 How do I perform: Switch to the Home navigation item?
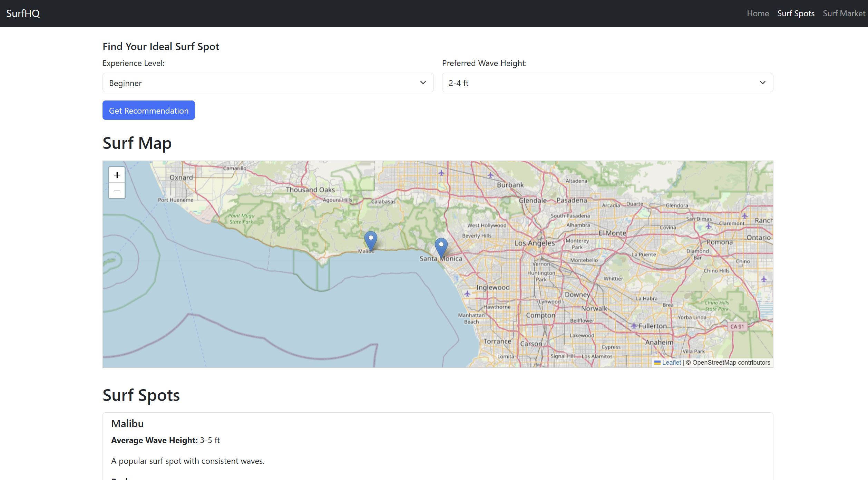pyautogui.click(x=758, y=13)
